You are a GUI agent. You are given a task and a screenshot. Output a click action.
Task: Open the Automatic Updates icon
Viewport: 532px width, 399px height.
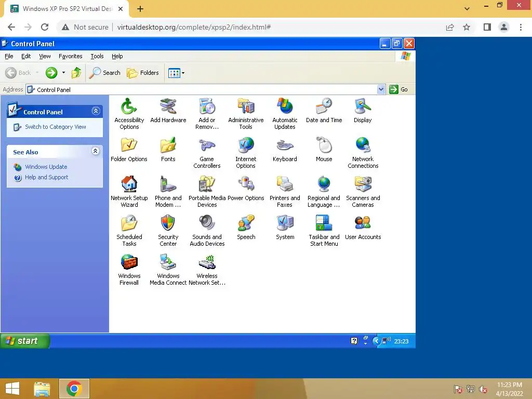point(285,106)
